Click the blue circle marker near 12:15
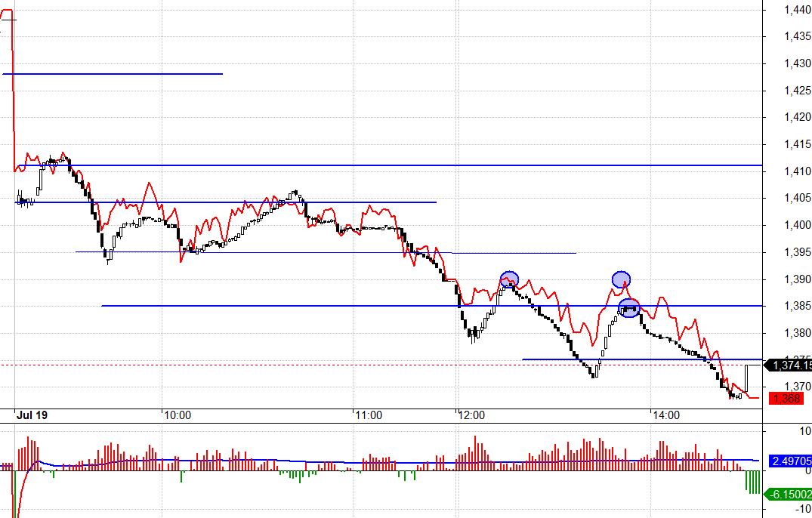 [x=509, y=279]
